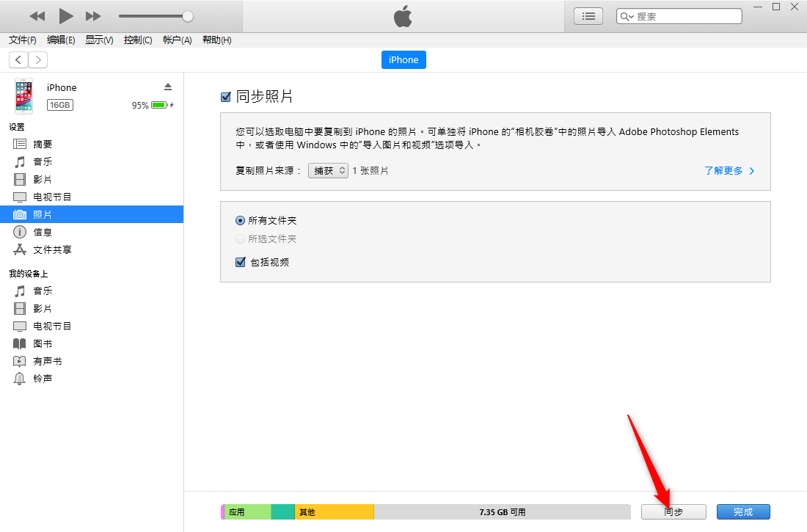807x532 pixels.
Task: Click the 1 张照片 count text
Action: pyautogui.click(x=370, y=170)
